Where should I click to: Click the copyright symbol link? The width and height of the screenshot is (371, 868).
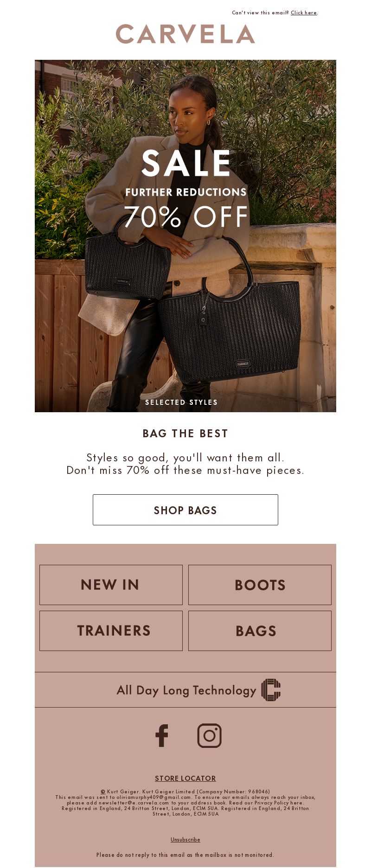tap(103, 791)
